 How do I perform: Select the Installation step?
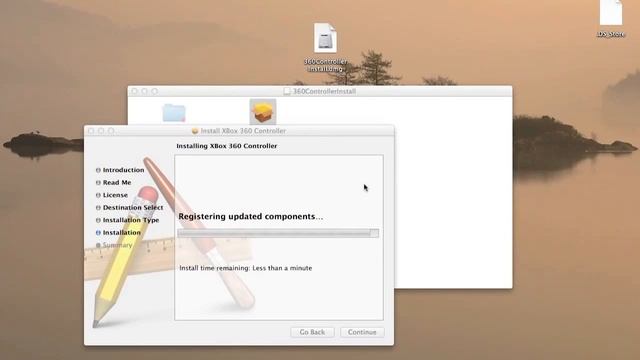[x=122, y=233]
